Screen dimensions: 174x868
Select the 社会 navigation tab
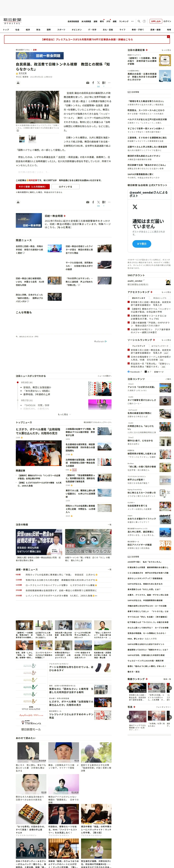tap(17, 30)
